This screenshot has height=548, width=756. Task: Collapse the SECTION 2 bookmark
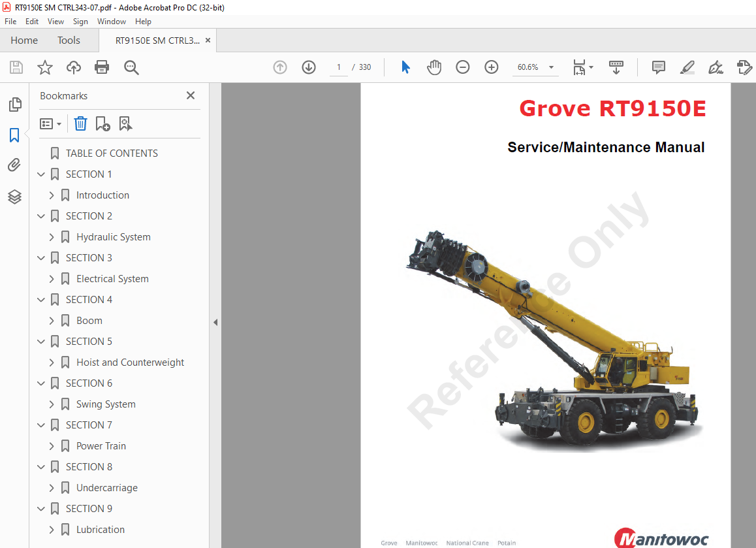41,216
